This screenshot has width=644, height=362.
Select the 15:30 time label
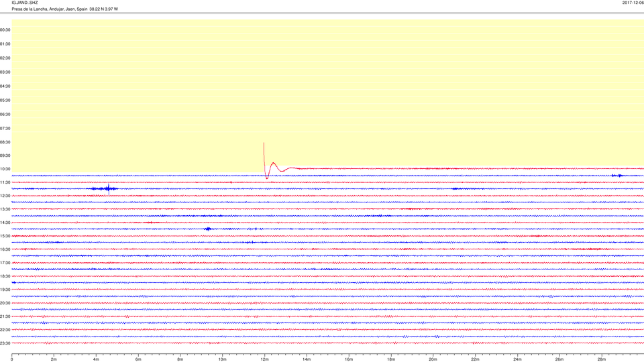click(5, 236)
